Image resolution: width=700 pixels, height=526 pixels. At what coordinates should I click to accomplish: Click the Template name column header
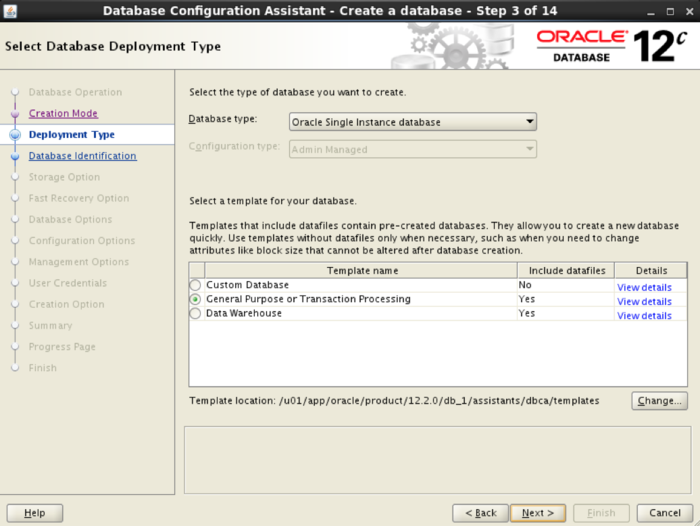coord(361,271)
